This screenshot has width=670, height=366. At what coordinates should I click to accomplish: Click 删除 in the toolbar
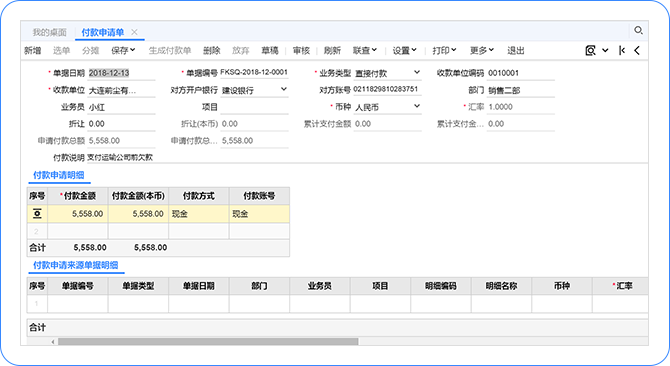[212, 51]
